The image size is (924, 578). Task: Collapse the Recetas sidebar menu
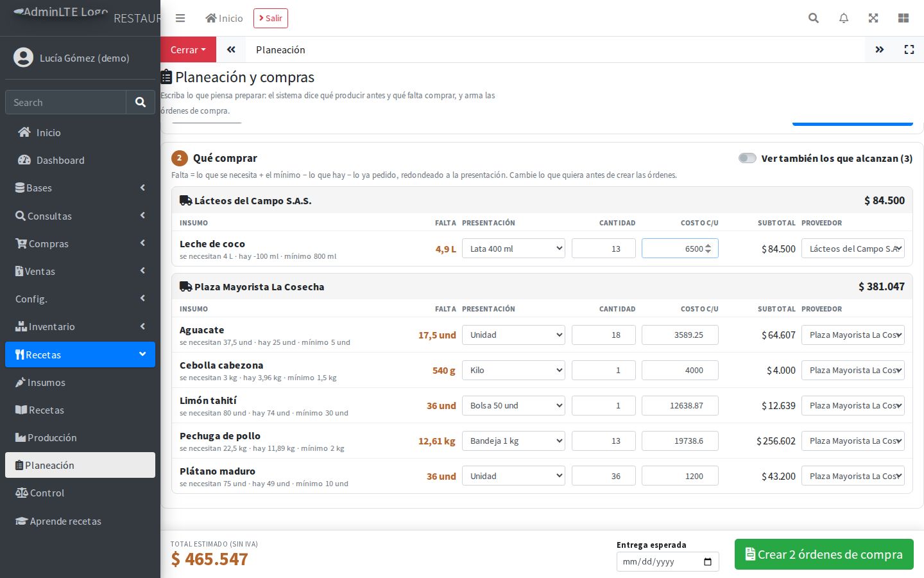point(80,355)
